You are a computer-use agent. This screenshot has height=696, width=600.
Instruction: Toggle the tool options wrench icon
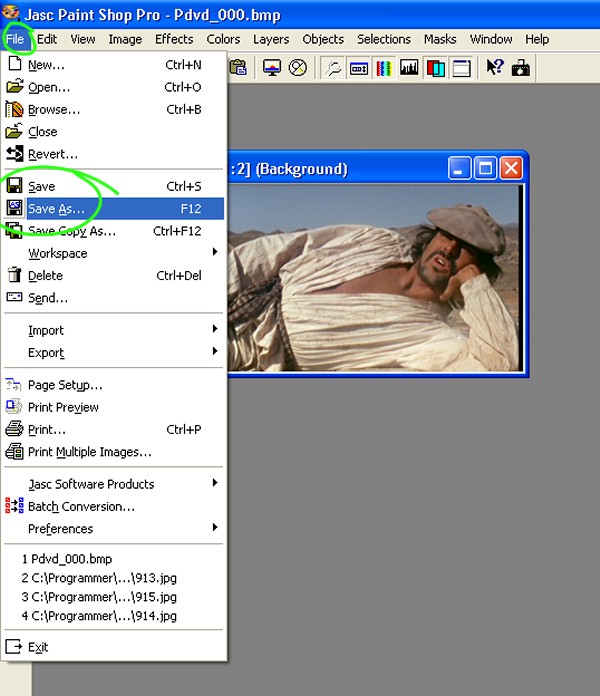pyautogui.click(x=332, y=68)
